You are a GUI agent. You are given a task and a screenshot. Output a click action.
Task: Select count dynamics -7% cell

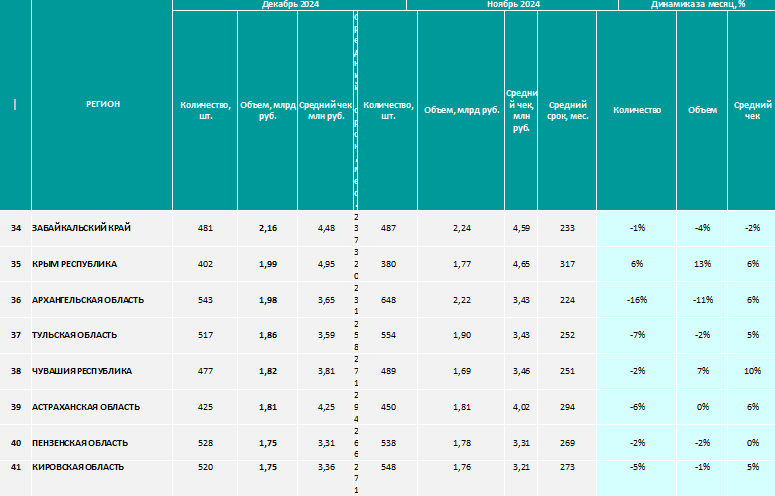637,335
